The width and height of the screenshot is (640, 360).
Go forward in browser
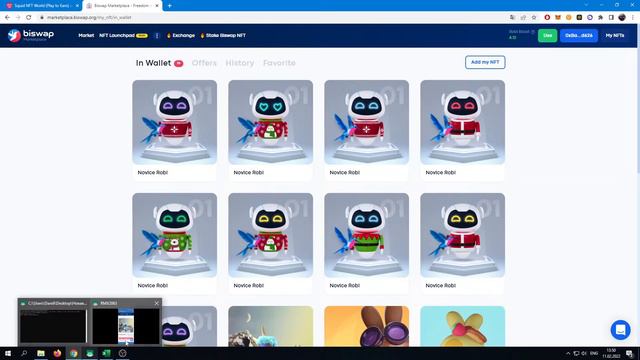click(18, 18)
